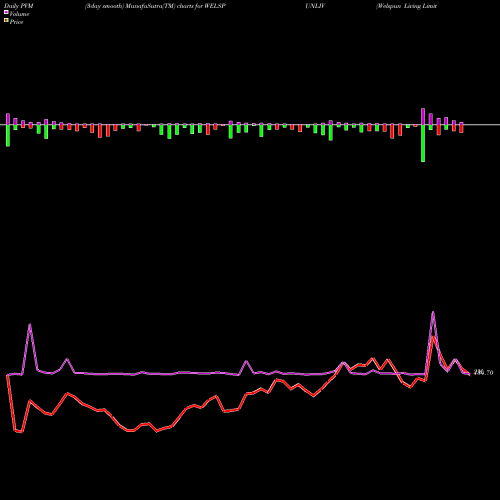Screen dimensions: 500x500
Task: Click the tallest green volume bar near right
Action: [423, 143]
